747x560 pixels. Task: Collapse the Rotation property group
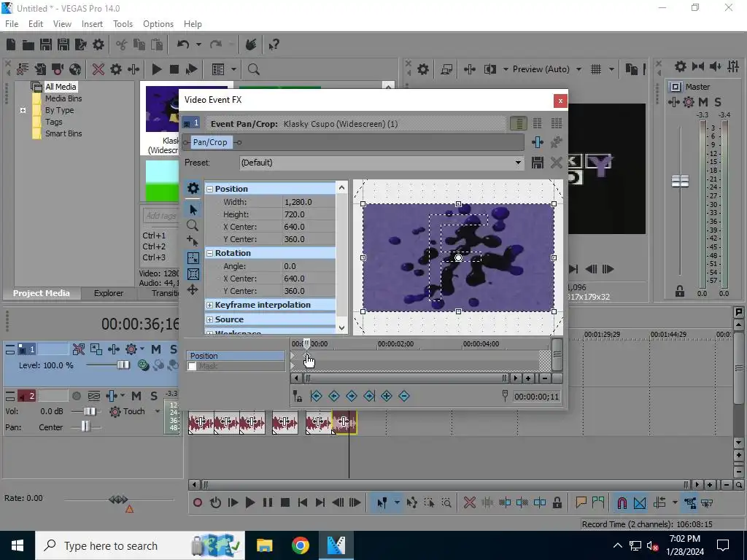[x=209, y=253]
